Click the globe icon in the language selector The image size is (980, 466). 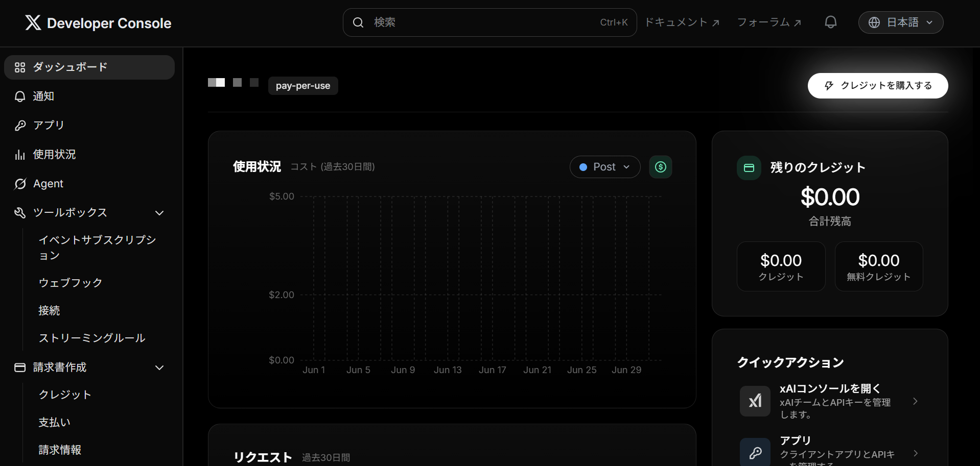(x=874, y=22)
